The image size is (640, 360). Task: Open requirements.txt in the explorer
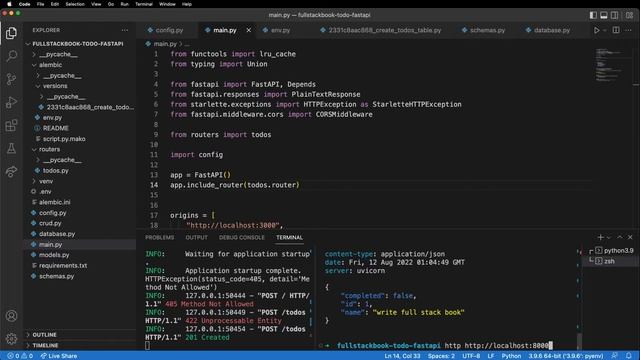(63, 266)
